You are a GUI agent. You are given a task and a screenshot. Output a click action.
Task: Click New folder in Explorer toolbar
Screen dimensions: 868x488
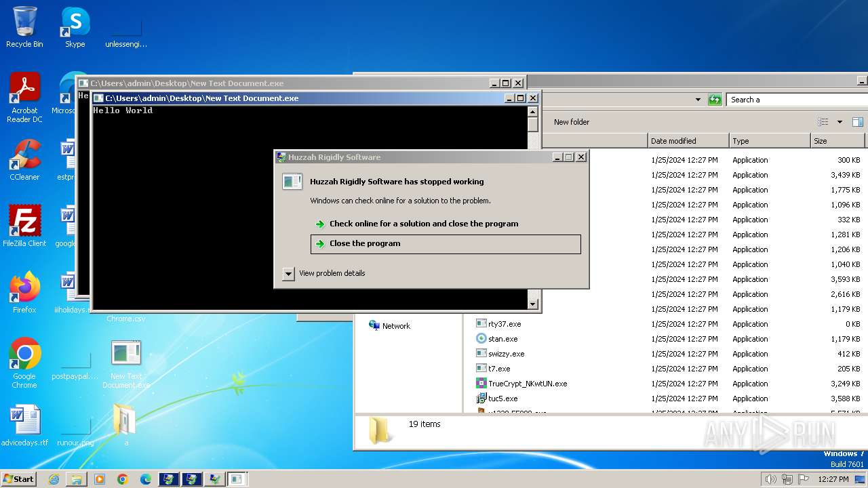coord(572,122)
